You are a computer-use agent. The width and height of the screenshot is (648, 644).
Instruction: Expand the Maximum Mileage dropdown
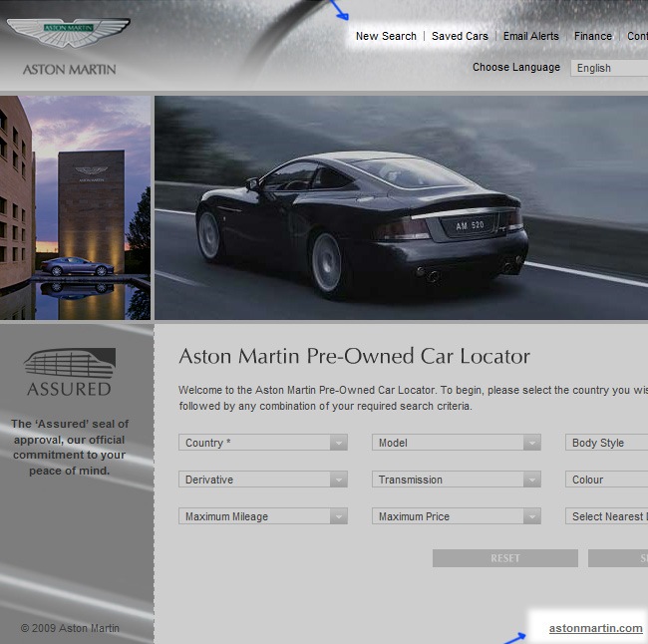(263, 515)
